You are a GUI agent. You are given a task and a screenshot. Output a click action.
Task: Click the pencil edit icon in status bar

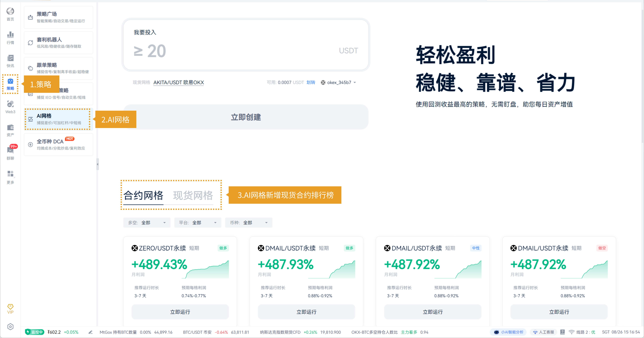[x=91, y=332]
